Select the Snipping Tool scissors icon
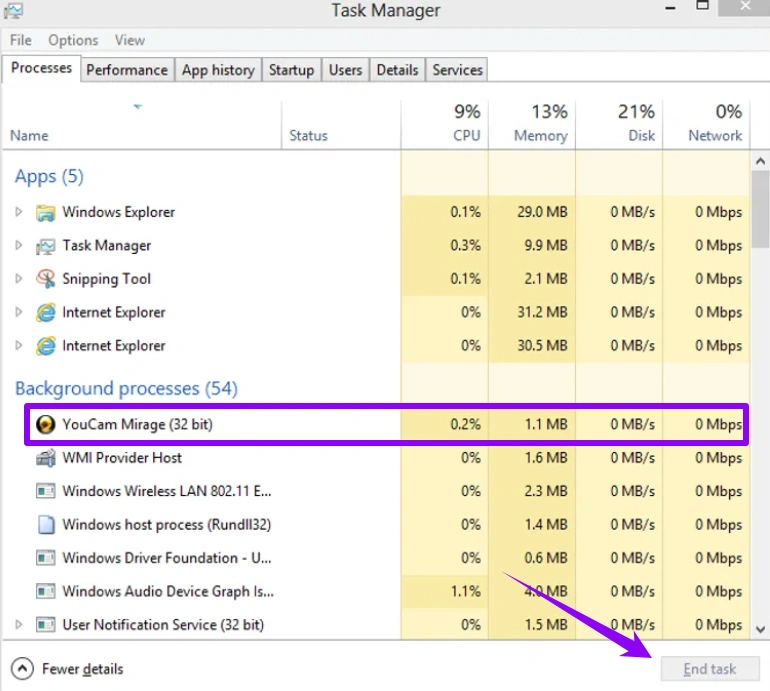 click(x=45, y=279)
